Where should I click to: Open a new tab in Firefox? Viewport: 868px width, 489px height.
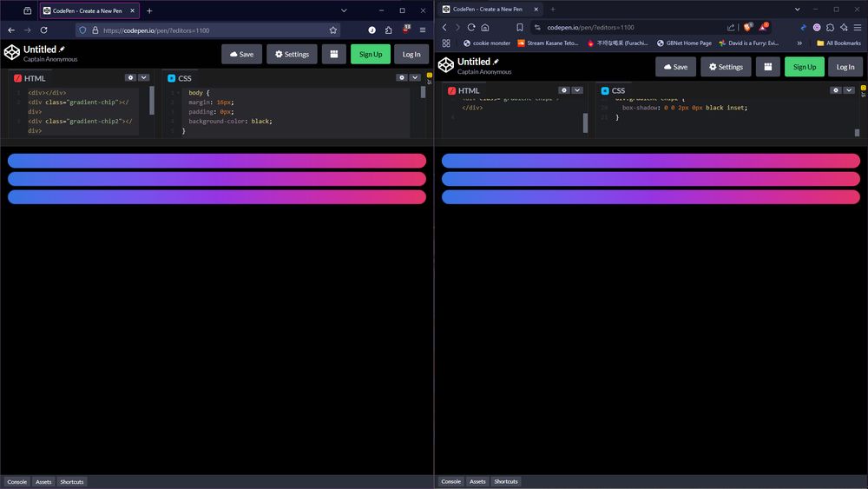[x=149, y=10]
